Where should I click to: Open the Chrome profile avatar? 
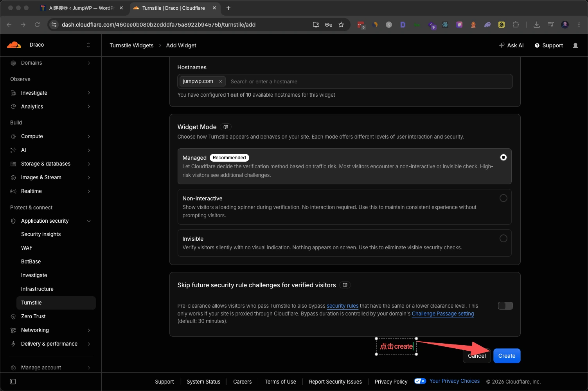coord(565,25)
